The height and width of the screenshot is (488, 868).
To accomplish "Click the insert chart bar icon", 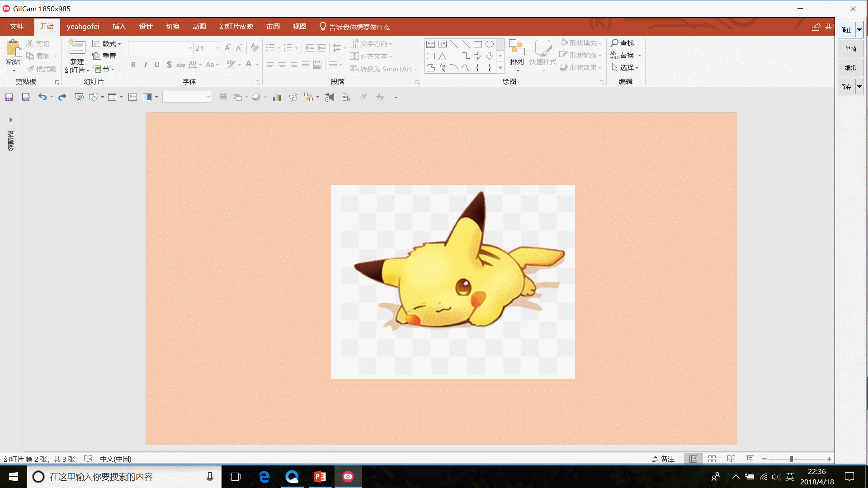I will pos(277,97).
